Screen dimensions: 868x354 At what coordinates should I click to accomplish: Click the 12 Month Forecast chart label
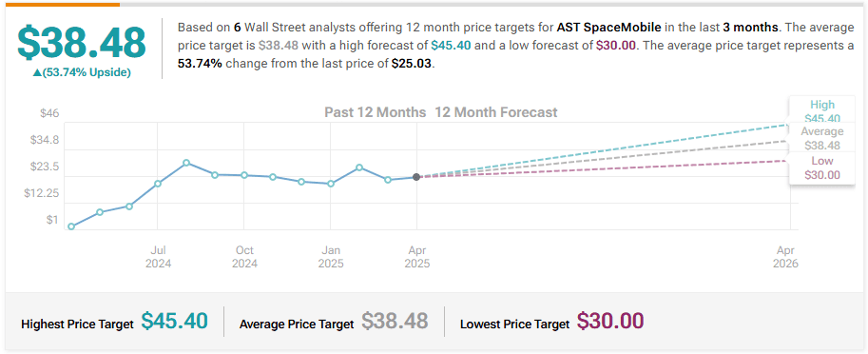click(x=496, y=112)
